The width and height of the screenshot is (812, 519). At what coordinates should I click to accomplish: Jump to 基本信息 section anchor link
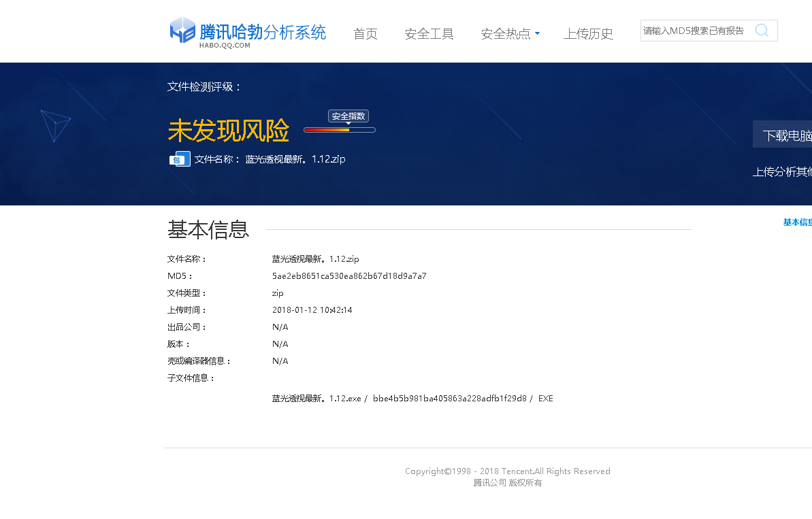pyautogui.click(x=798, y=222)
